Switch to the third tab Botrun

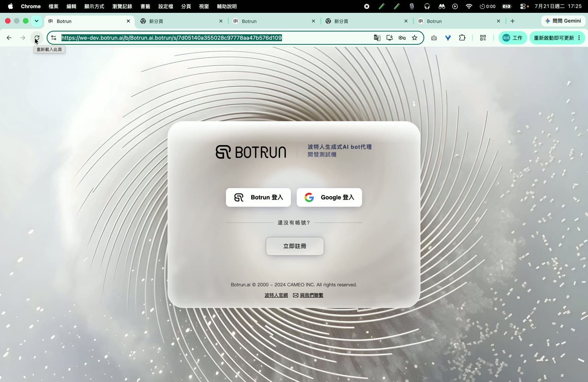274,21
